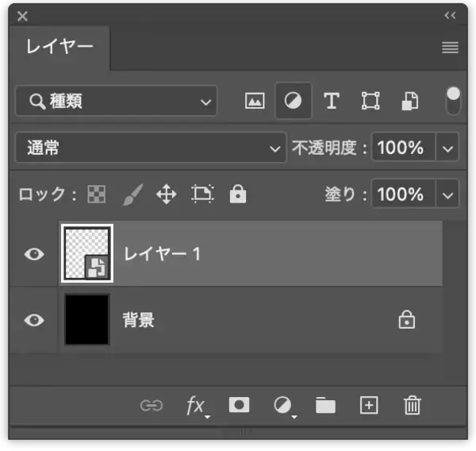Open the fx layer style menu
This screenshot has width=476, height=451.
tap(198, 407)
